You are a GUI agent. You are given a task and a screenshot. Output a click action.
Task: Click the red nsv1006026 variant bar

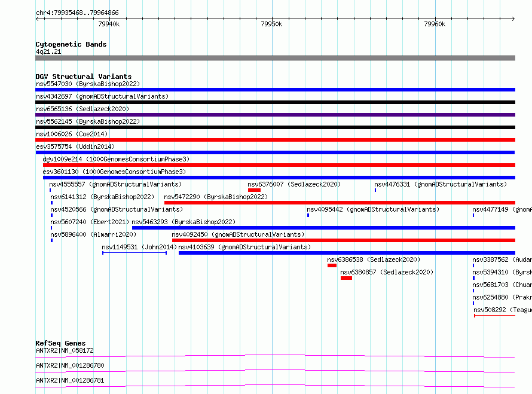(275, 140)
